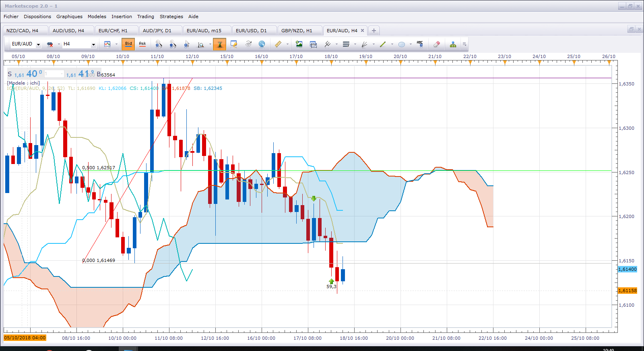Open the Strategies menu

point(171,17)
